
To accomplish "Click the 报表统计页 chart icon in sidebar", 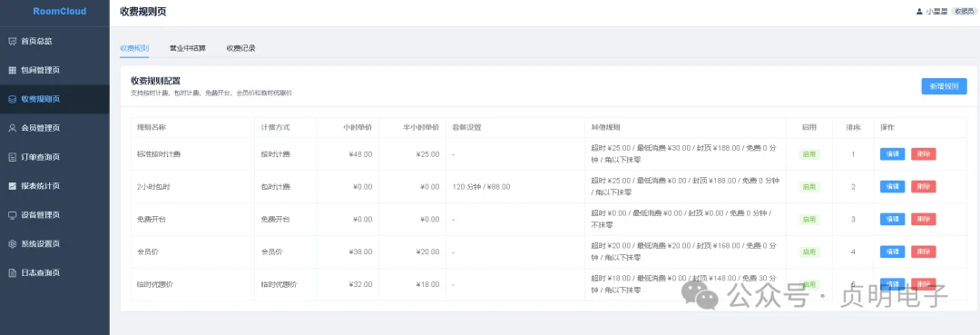I will click(x=12, y=185).
